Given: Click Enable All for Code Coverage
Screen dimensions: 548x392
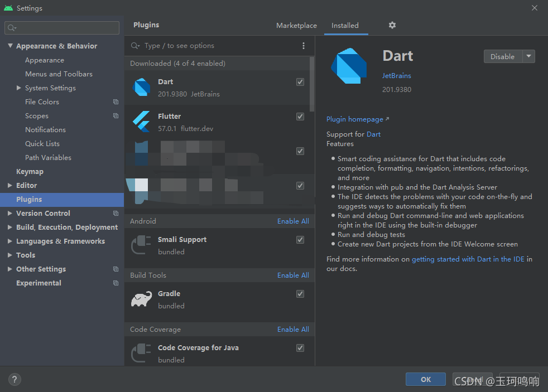Looking at the screenshot, I should pyautogui.click(x=293, y=330).
